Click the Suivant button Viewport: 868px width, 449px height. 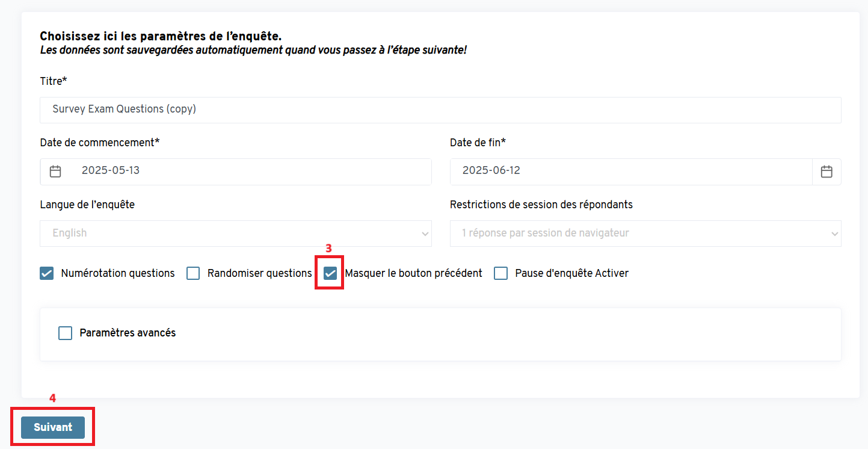point(53,427)
